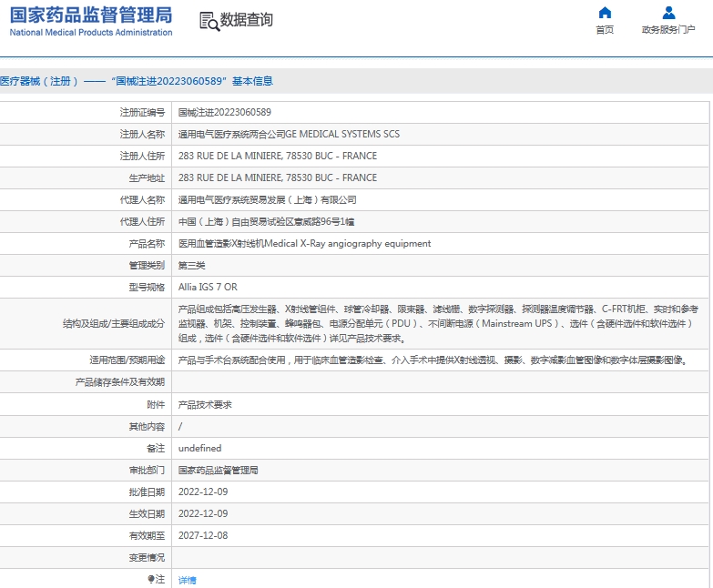The height and width of the screenshot is (588, 713).
Task: Click the 管理类别 value 第三类
Action: pos(191,266)
